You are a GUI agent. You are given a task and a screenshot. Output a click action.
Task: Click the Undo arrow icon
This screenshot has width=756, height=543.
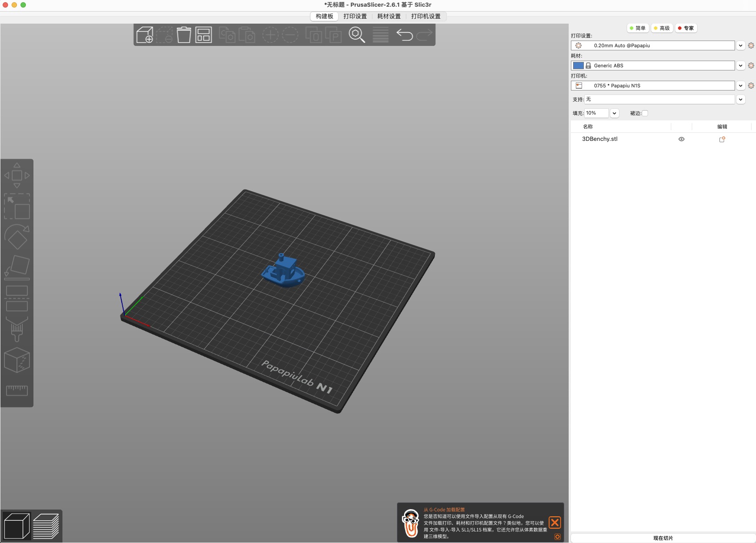click(x=405, y=35)
